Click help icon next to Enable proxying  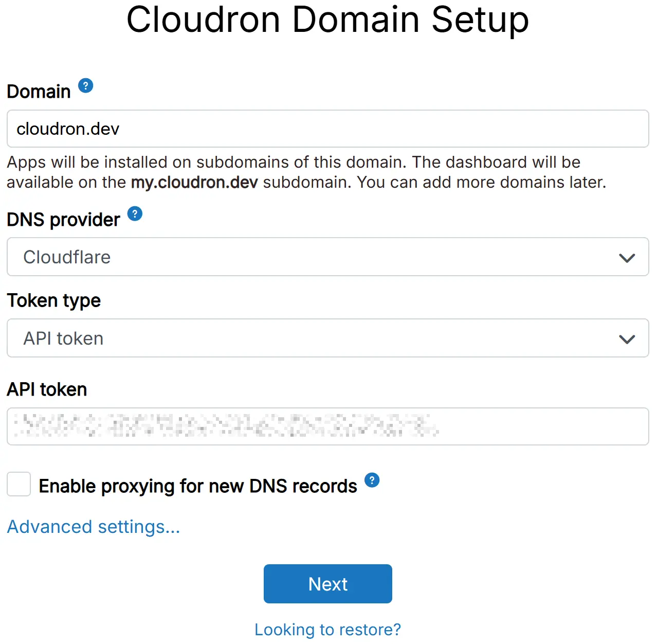(372, 480)
